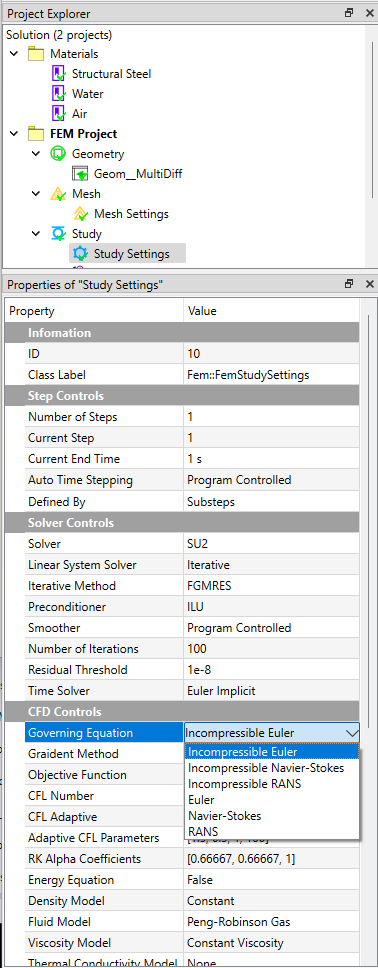Click the Materials folder icon
This screenshot has width=378, height=968.
[35, 54]
